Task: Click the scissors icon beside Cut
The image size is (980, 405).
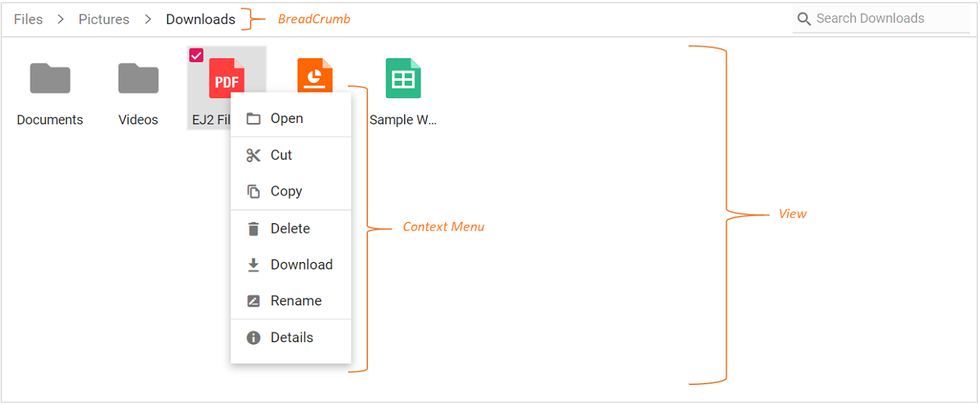Action: 253,155
